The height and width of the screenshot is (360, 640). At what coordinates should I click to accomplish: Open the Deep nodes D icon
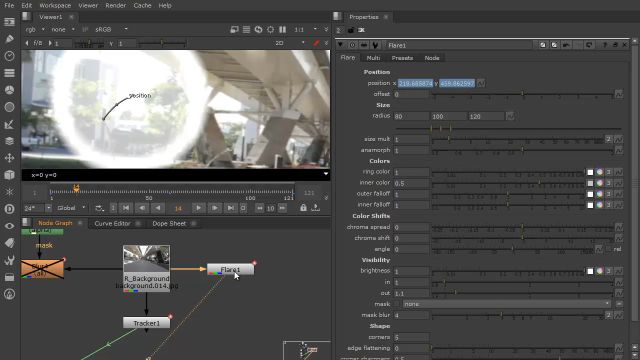click(x=9, y=209)
